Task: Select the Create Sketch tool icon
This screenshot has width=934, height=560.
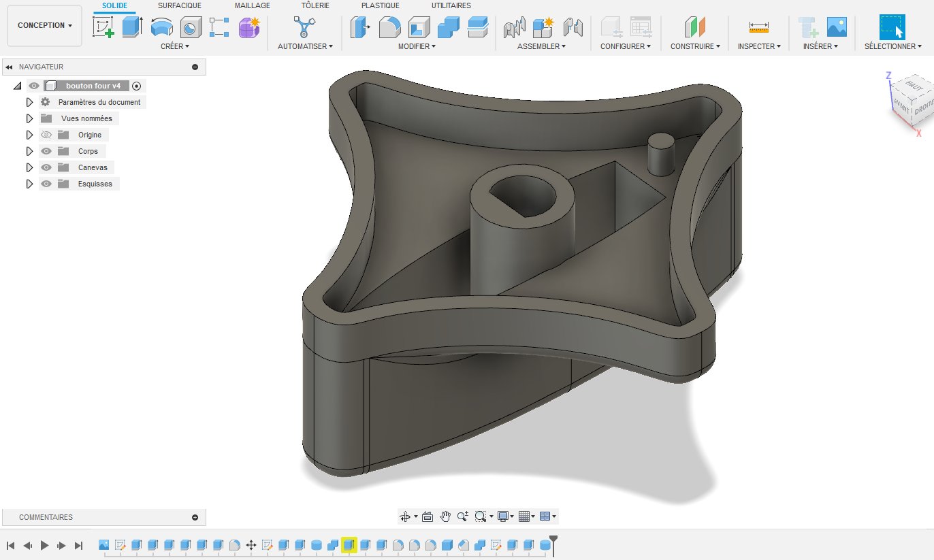Action: 103,27
